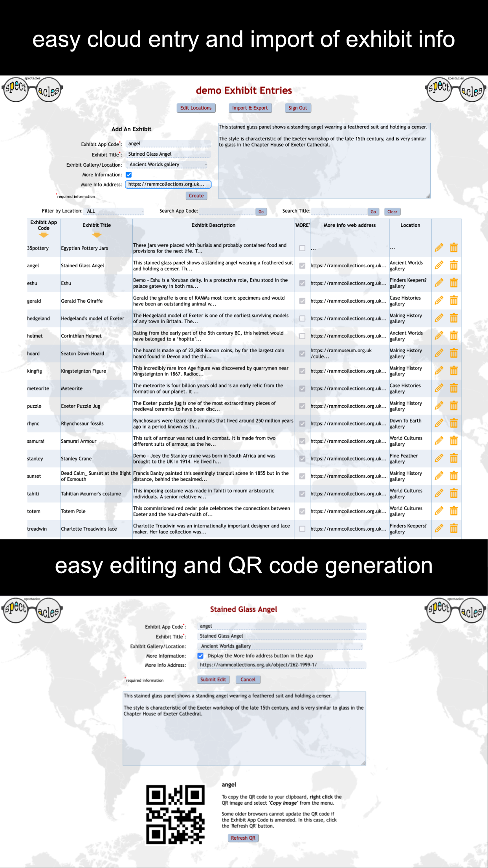Edit Stanley Crane entry
Screen dimensions: 488x868
point(439,458)
